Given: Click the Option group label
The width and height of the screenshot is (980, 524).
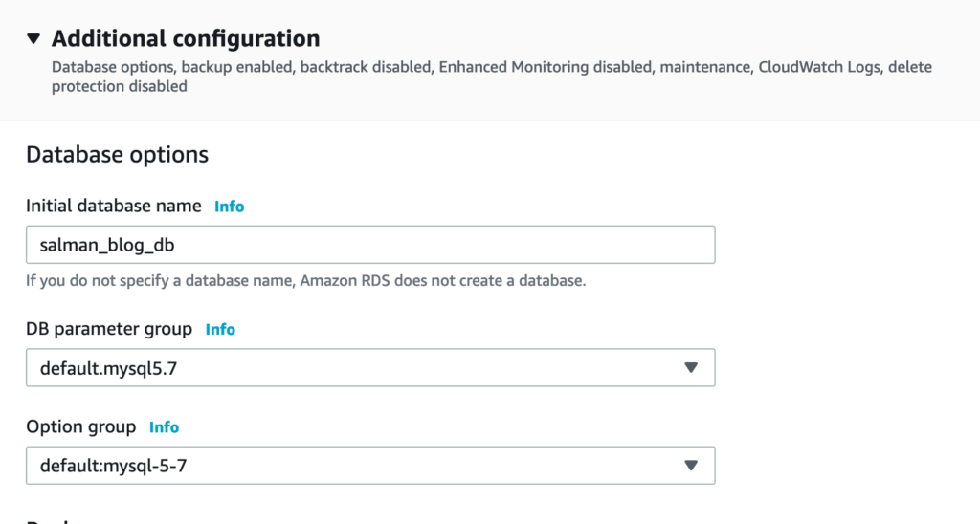Looking at the screenshot, I should click(81, 426).
